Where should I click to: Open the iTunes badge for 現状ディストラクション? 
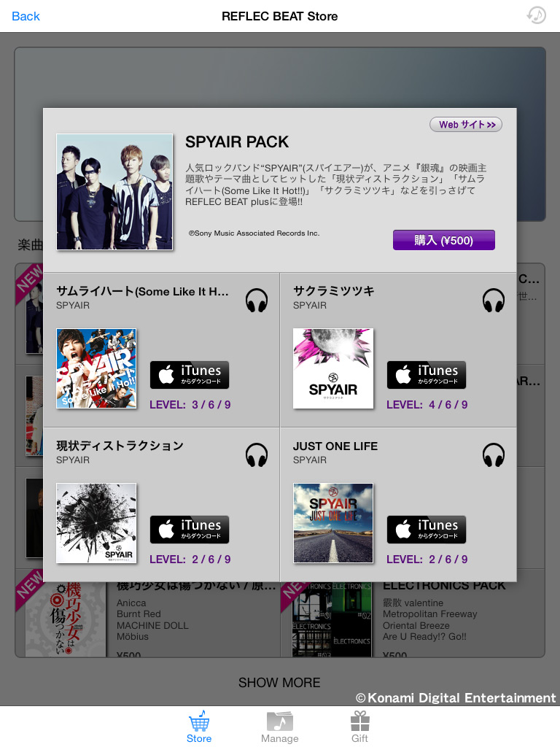[190, 530]
